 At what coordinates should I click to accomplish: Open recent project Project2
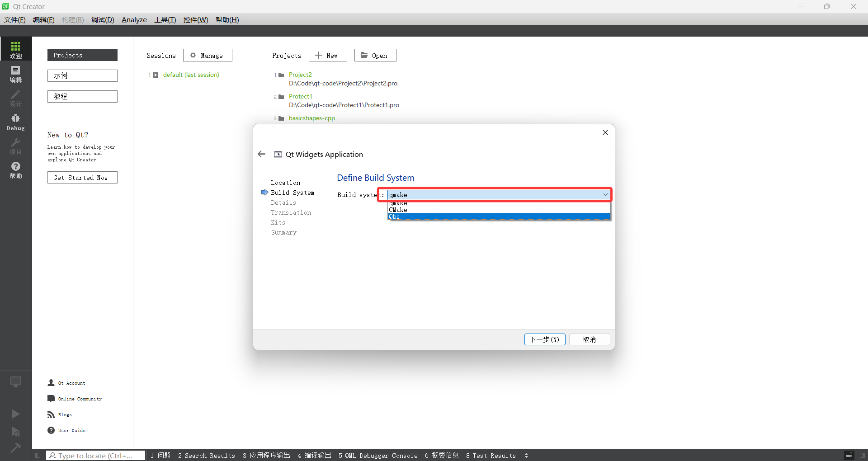point(300,75)
